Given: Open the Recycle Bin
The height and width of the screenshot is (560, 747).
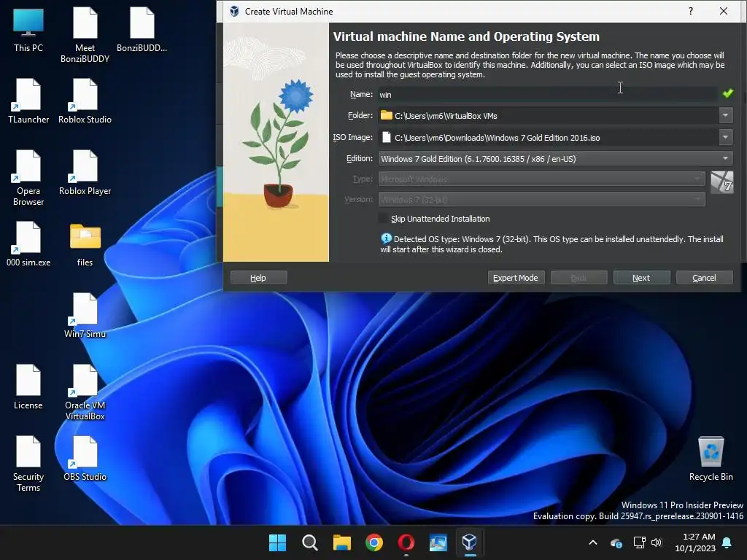Looking at the screenshot, I should (711, 458).
